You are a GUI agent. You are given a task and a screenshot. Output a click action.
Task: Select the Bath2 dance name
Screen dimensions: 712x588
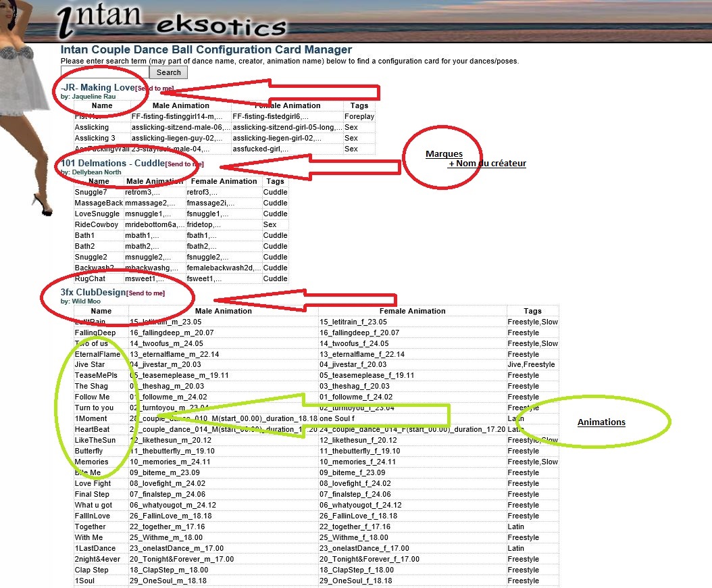84,246
